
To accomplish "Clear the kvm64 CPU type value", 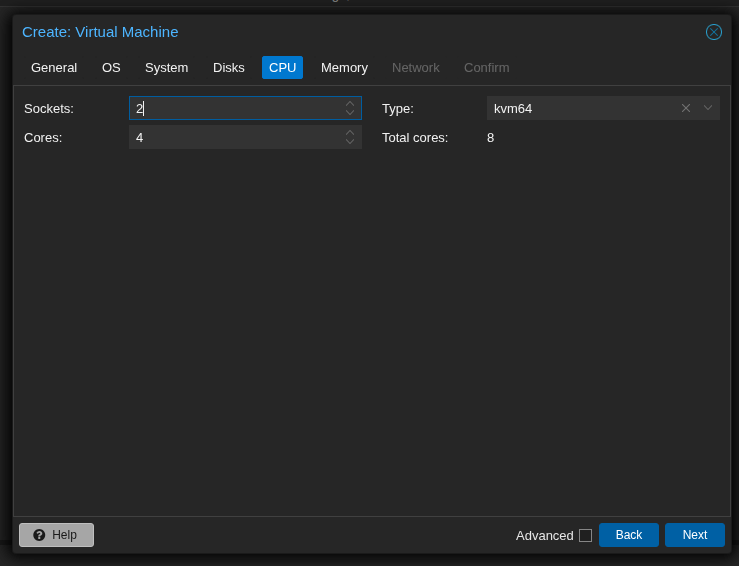I will 686,108.
